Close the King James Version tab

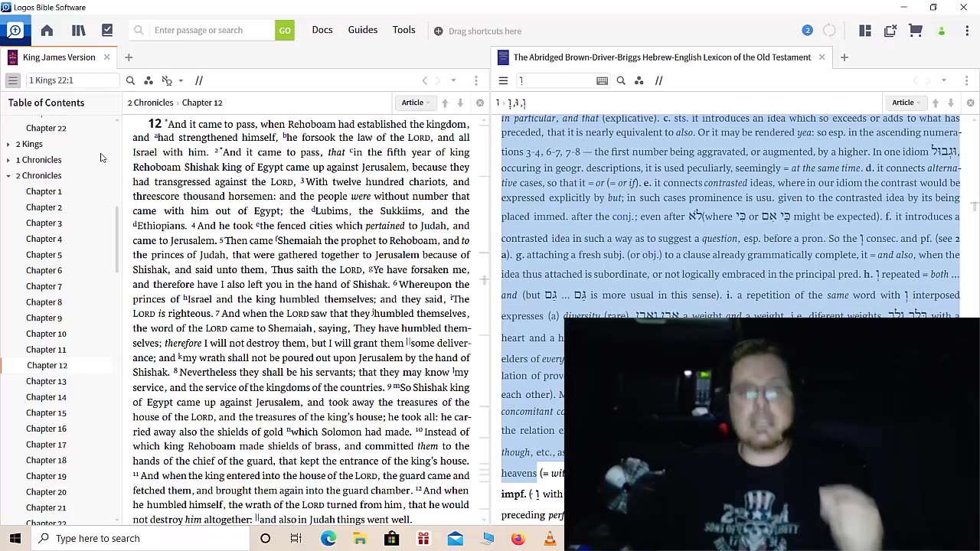click(106, 57)
